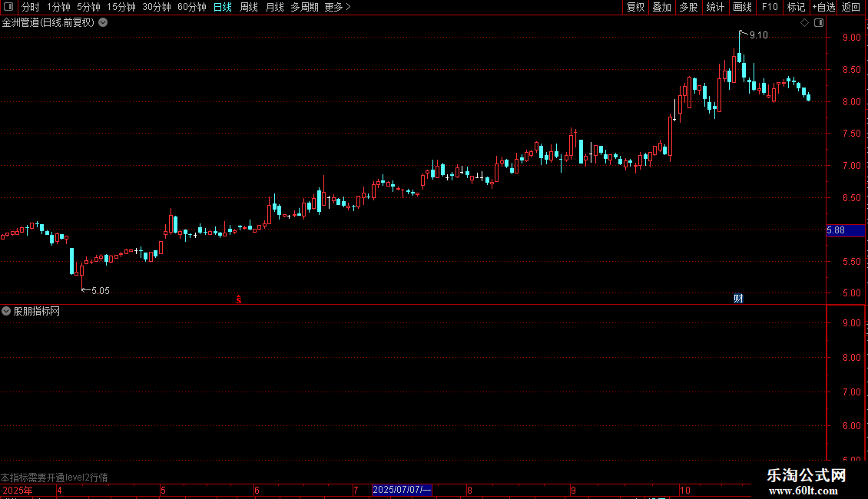The height and width of the screenshot is (499, 868).
Task: Click the 5.05 low price label
Action: pos(100,291)
